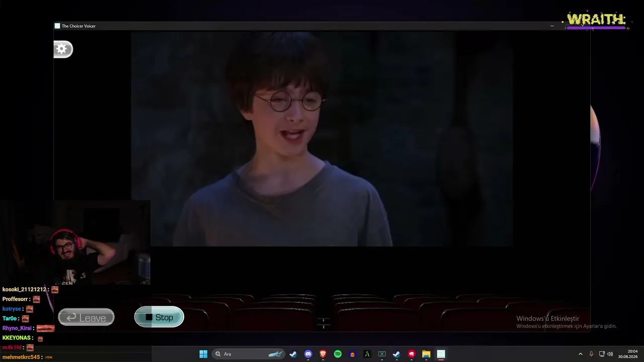Click the chat name kosoki_21121212
This screenshot has height=362, width=644.
click(x=24, y=290)
